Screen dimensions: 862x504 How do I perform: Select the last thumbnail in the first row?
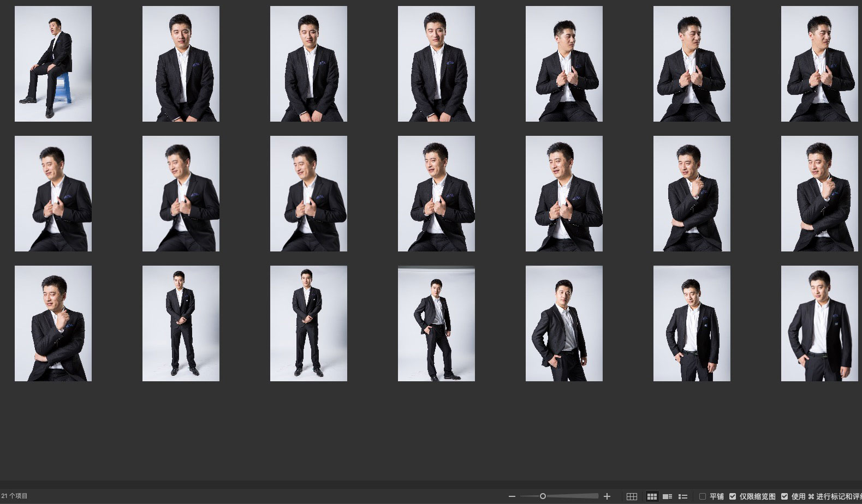(x=819, y=64)
